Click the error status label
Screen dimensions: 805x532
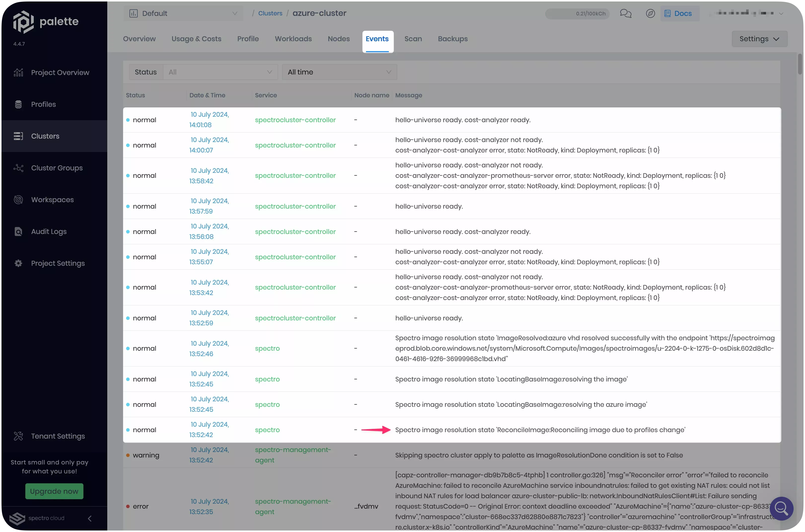tap(141, 507)
